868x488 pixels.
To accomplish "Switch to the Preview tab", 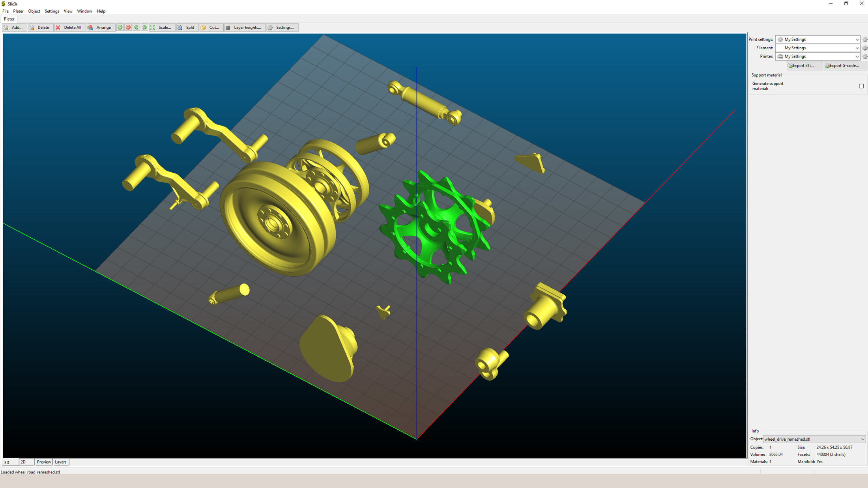I will tap(44, 462).
